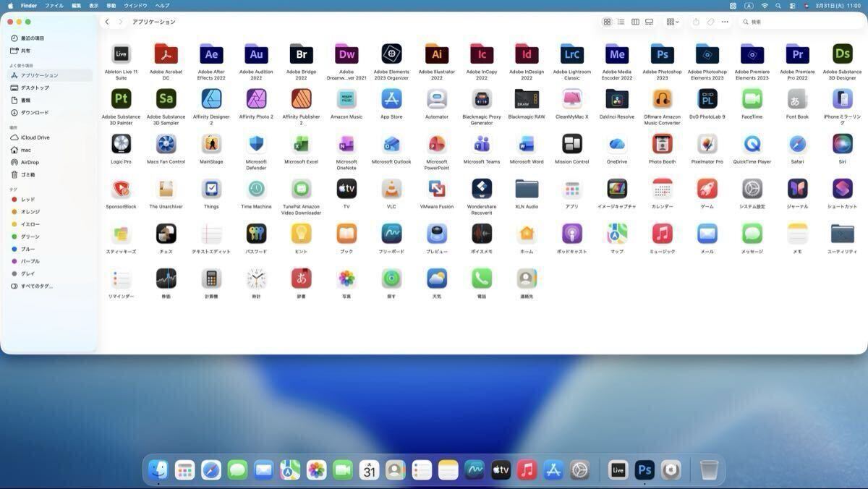
Task: Select Microsoft PowerPoint icon
Action: pos(437,144)
